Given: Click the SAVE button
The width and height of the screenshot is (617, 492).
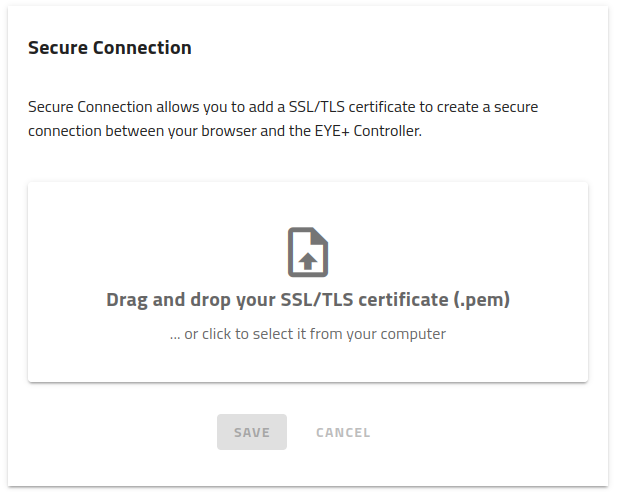Looking at the screenshot, I should (252, 432).
